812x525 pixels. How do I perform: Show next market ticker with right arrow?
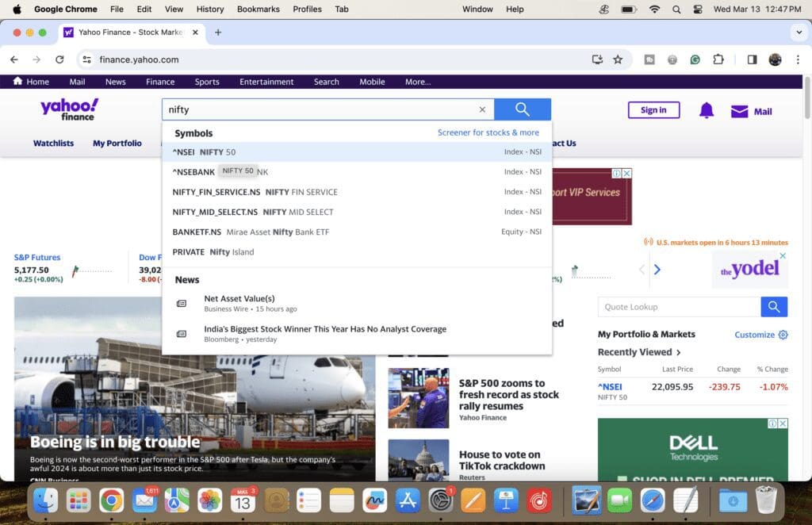[x=657, y=269]
